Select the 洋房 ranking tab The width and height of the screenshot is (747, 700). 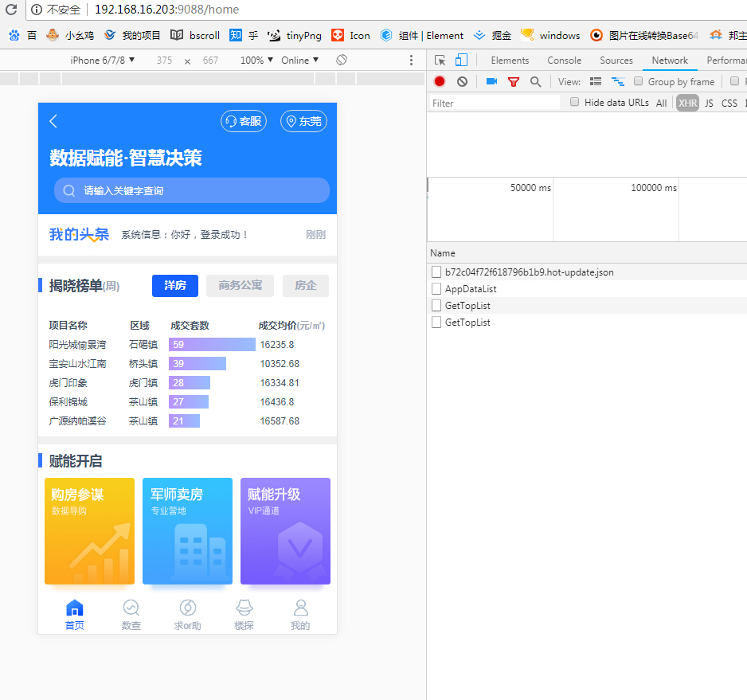tap(175, 285)
